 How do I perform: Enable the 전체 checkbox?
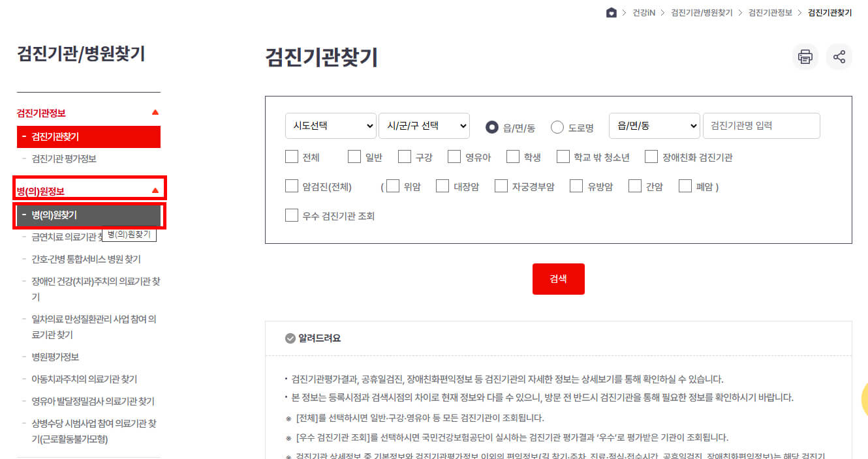[291, 156]
